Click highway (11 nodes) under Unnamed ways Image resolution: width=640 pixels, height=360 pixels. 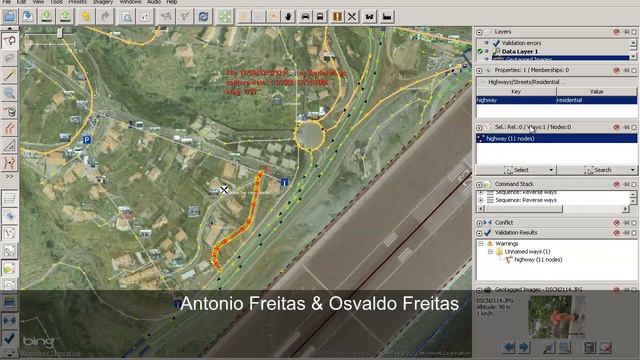(538, 260)
